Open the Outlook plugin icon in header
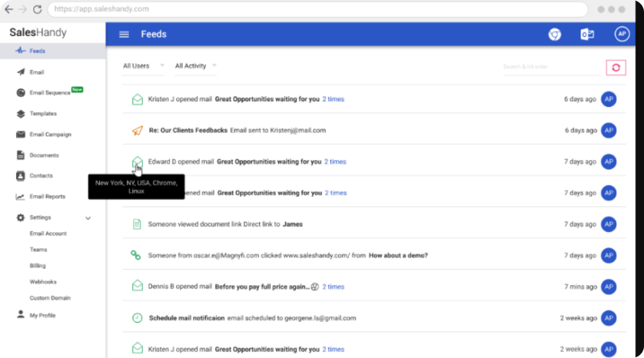The width and height of the screenshot is (644, 358). (x=587, y=35)
